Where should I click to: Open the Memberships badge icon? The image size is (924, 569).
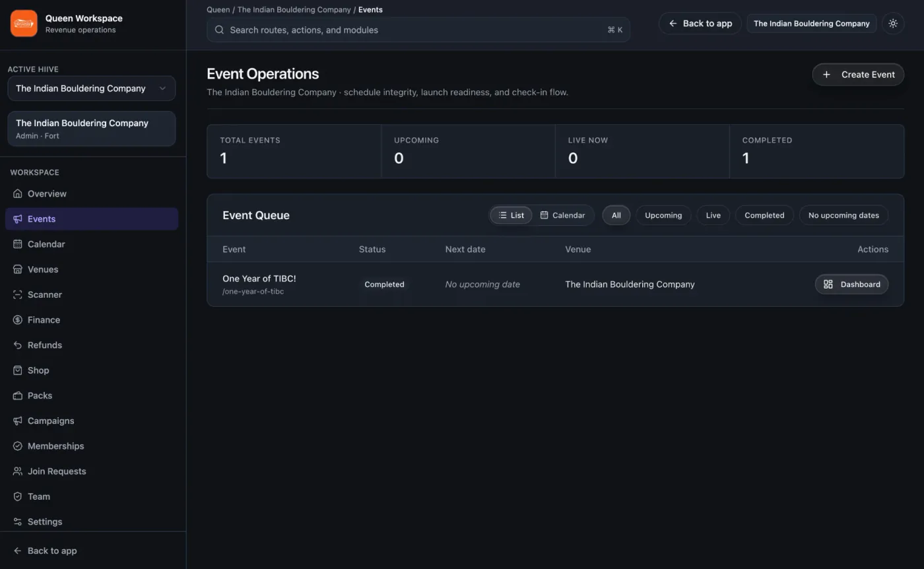18,446
